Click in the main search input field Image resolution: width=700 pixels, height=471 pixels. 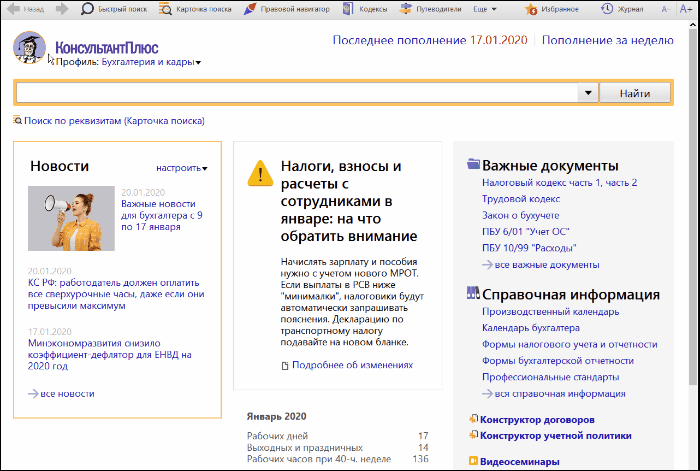coord(297,93)
